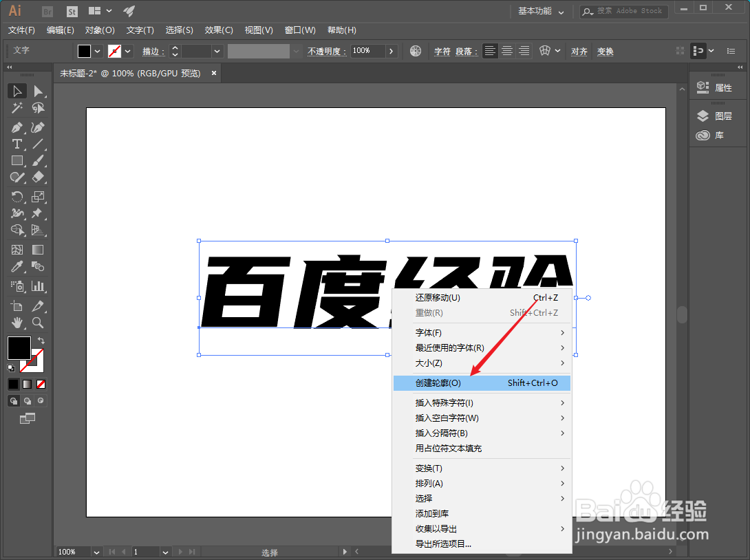Set None fill mode button

click(x=41, y=384)
